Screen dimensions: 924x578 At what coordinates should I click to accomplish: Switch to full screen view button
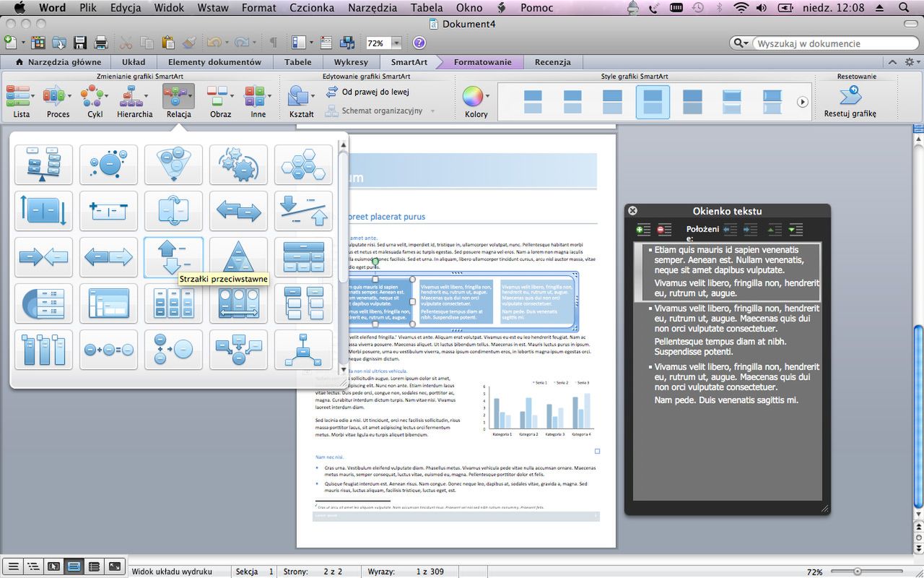114,566
